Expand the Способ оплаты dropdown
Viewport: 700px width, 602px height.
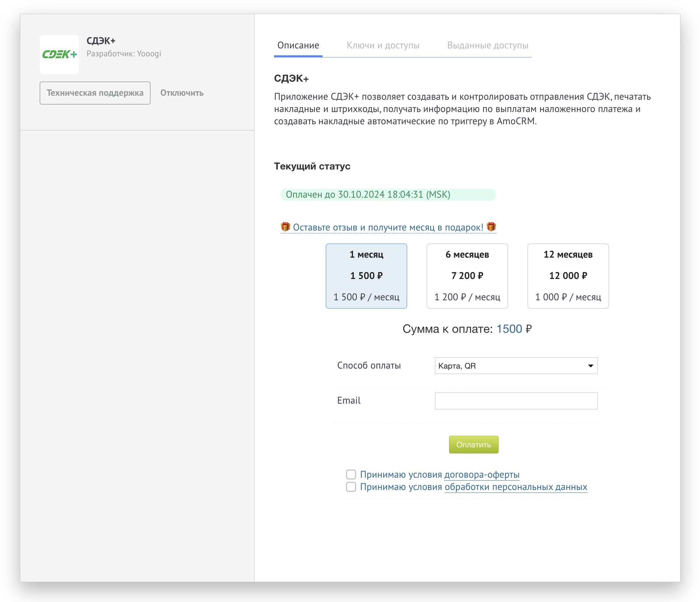[516, 366]
